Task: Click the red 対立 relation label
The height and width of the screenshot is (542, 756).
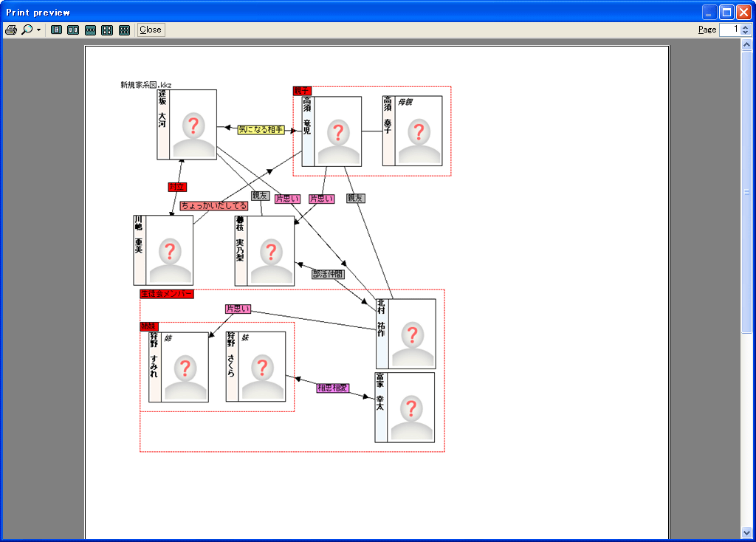Action: point(177,187)
